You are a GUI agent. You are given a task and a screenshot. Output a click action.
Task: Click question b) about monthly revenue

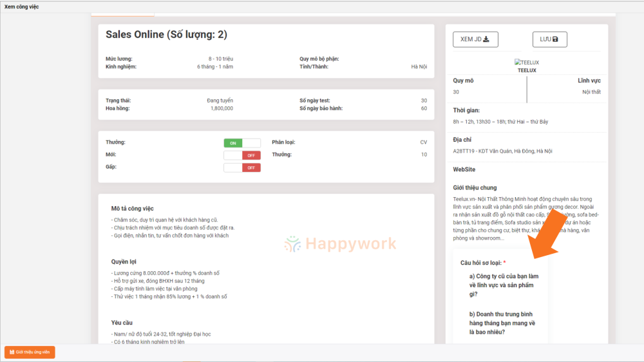coord(502,323)
